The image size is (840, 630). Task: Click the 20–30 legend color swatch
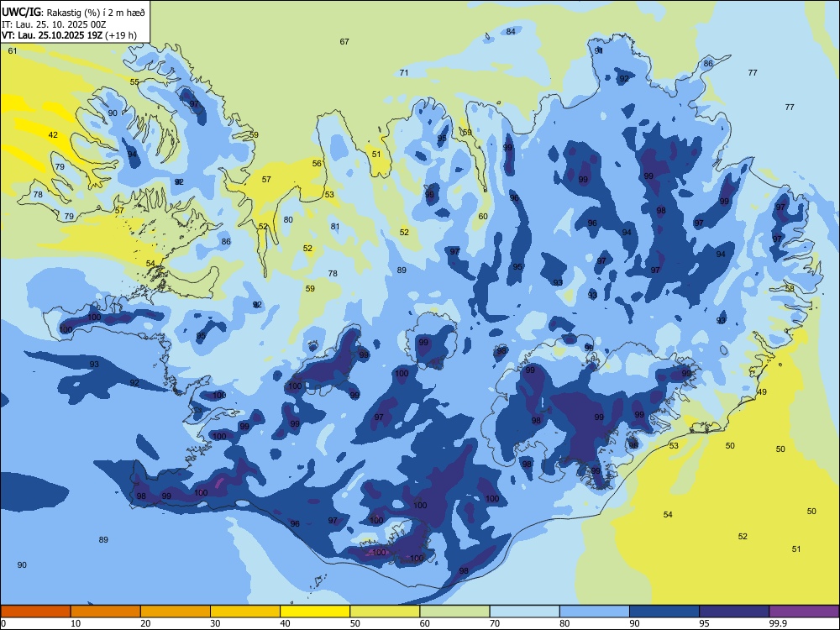pos(176,612)
